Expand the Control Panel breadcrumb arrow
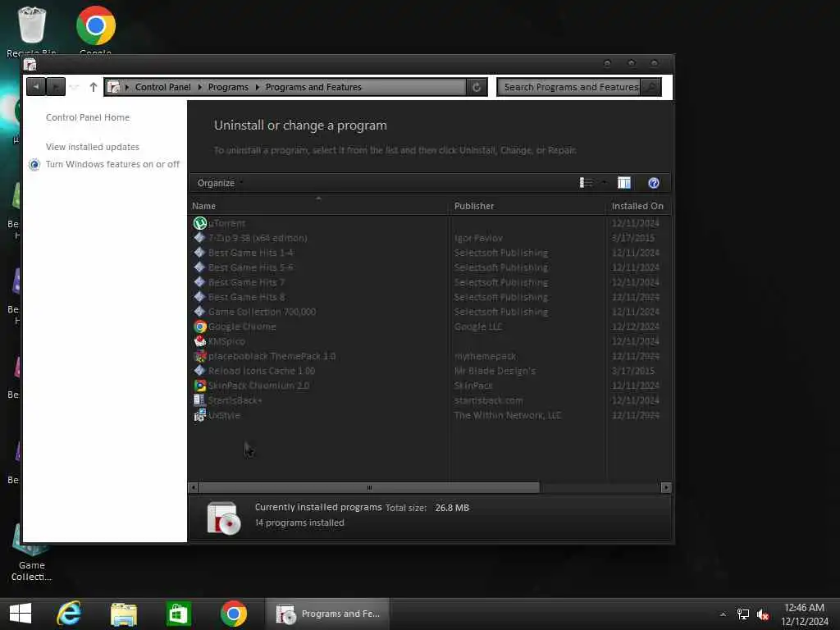The width and height of the screenshot is (840, 630). tap(200, 87)
